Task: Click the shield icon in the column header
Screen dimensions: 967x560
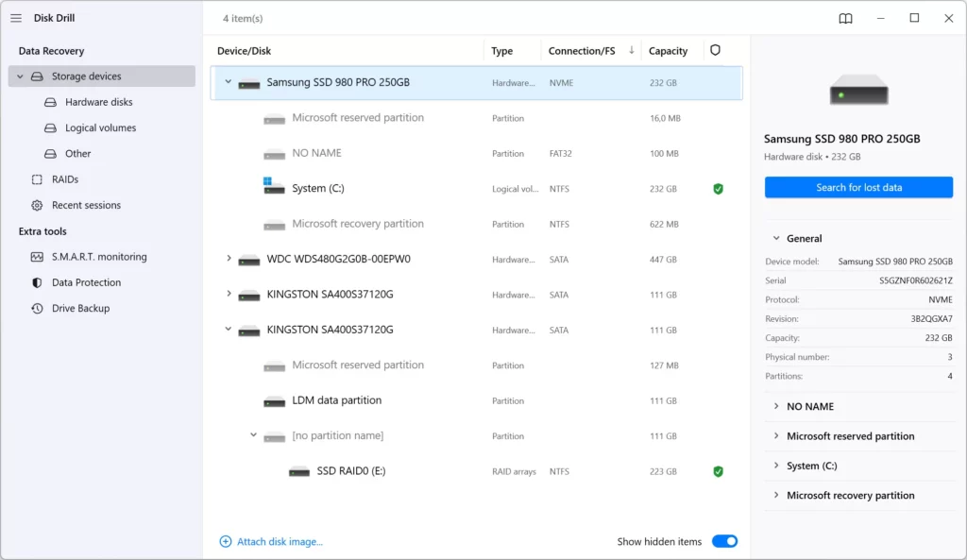Action: coord(715,50)
